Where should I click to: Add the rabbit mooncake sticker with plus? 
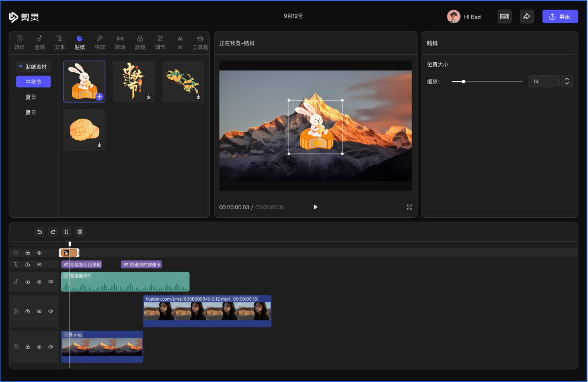(100, 97)
